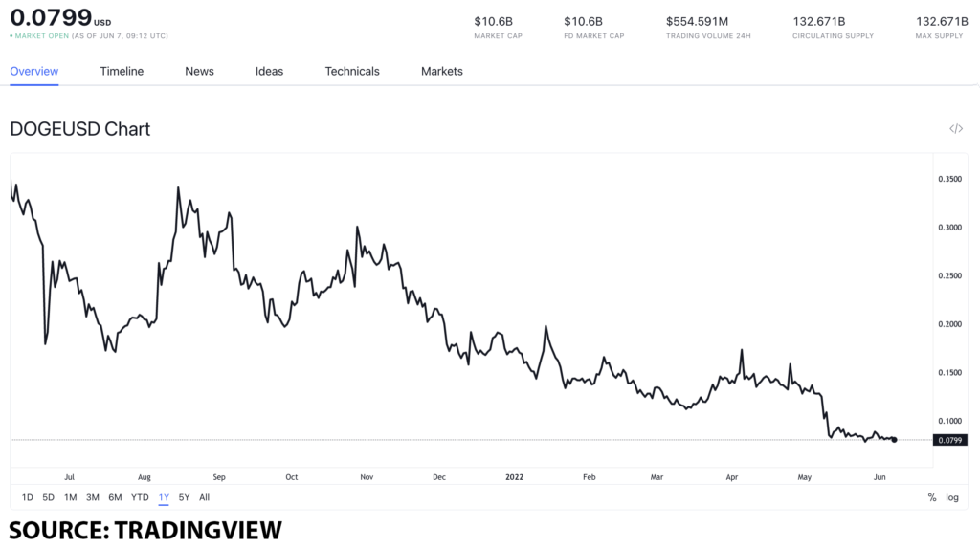Click the 0.3500 price axis label

(x=949, y=179)
